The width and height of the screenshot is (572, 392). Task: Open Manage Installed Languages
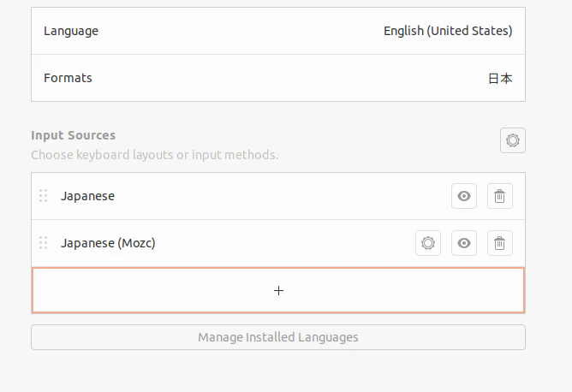278,337
